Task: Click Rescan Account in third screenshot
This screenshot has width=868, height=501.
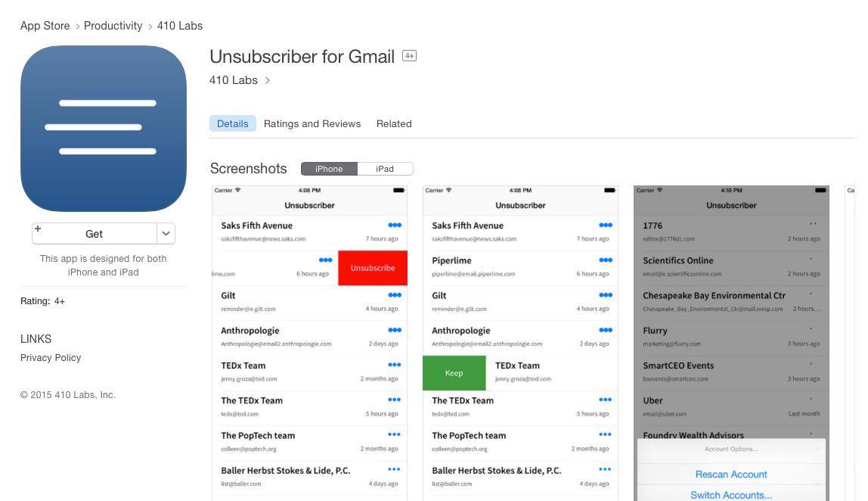Action: pyautogui.click(x=731, y=475)
